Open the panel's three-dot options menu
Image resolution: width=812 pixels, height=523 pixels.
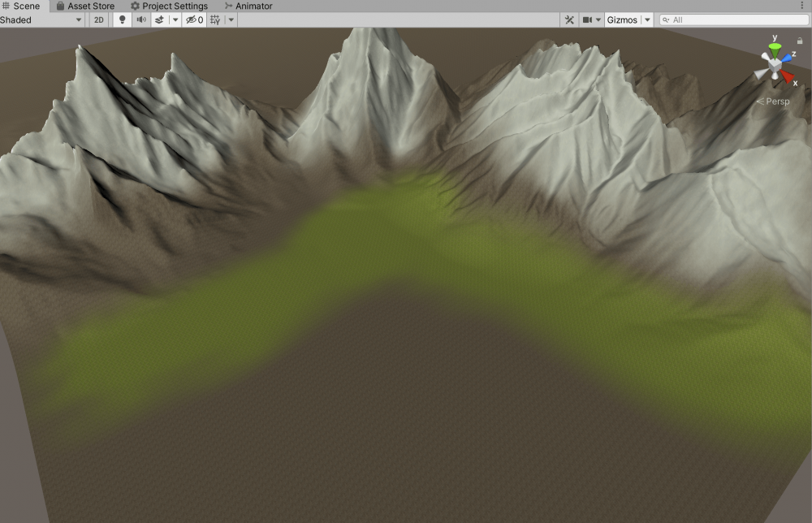802,6
